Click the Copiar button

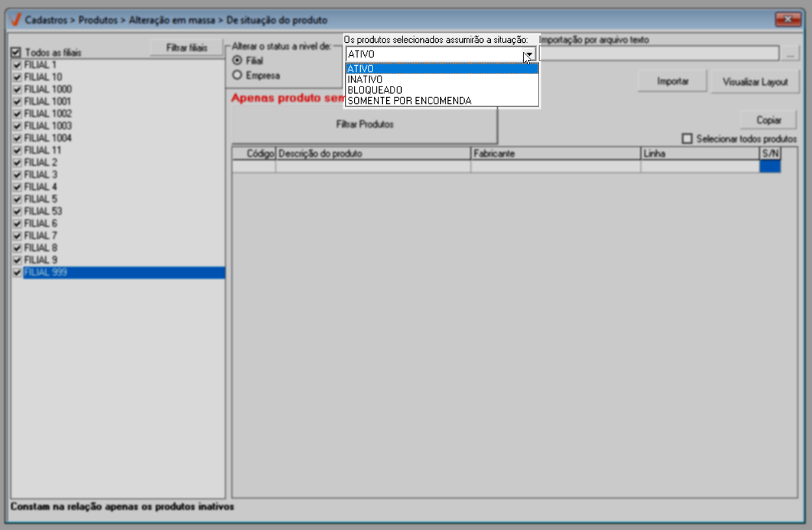pos(769,120)
